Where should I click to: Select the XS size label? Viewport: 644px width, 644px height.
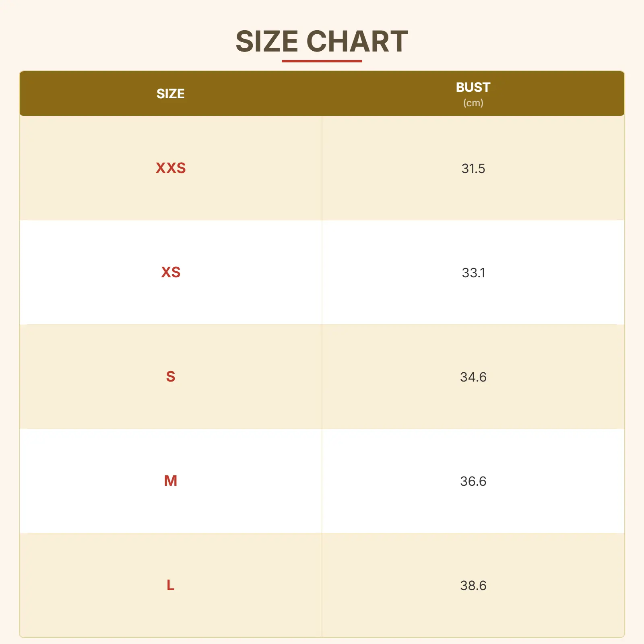tap(171, 272)
